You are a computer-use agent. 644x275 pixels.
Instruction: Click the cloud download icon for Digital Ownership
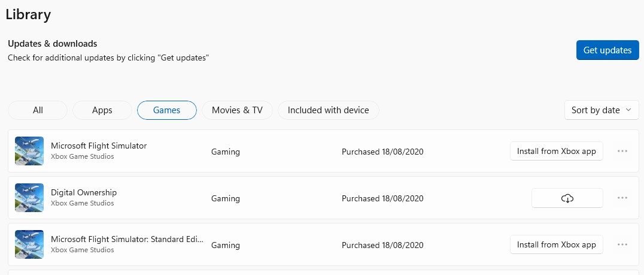click(567, 198)
